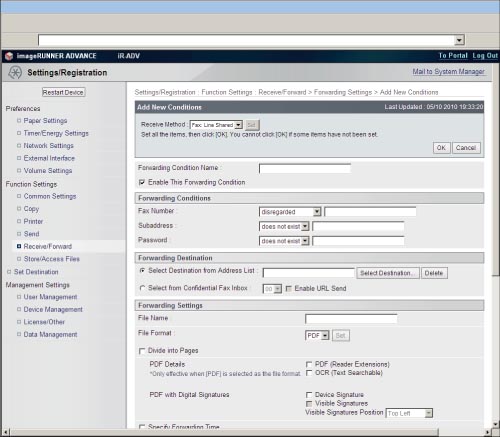Click the Settings/Registration gear icon
Image resolution: width=500 pixels, height=437 pixels.
pyautogui.click(x=15, y=72)
